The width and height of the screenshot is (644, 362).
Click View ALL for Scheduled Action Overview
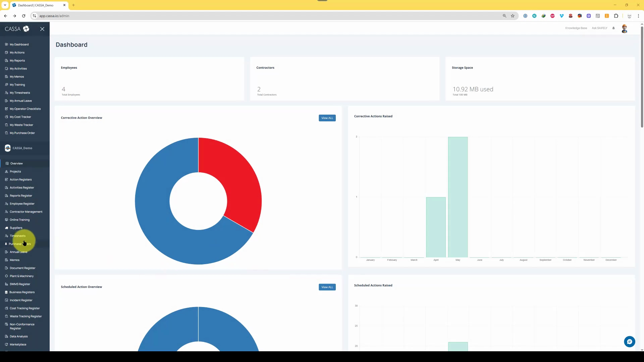[x=327, y=287]
